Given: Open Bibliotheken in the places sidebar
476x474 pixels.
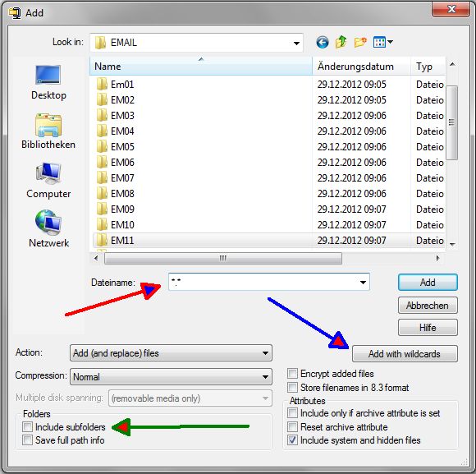Looking at the screenshot, I should click(48, 131).
